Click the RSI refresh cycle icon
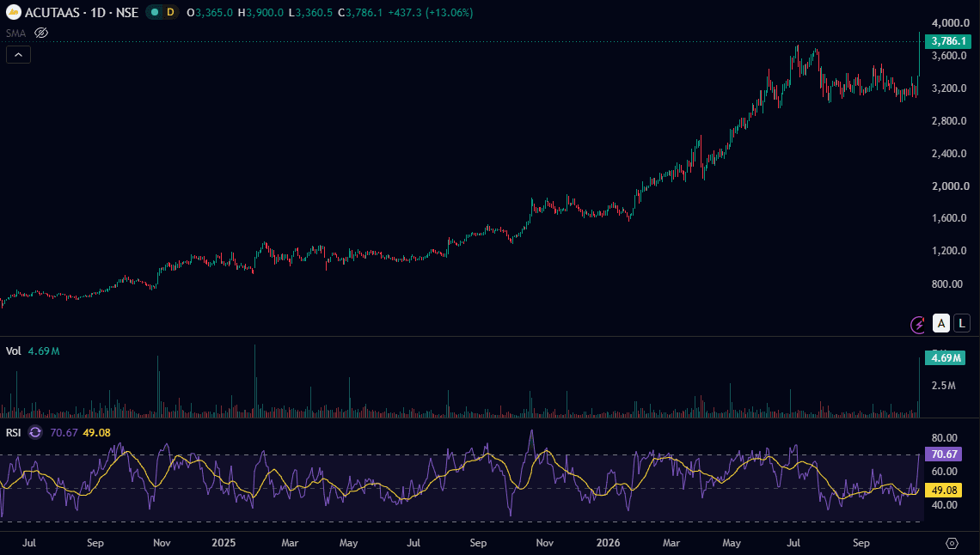The image size is (980, 555). 35,433
